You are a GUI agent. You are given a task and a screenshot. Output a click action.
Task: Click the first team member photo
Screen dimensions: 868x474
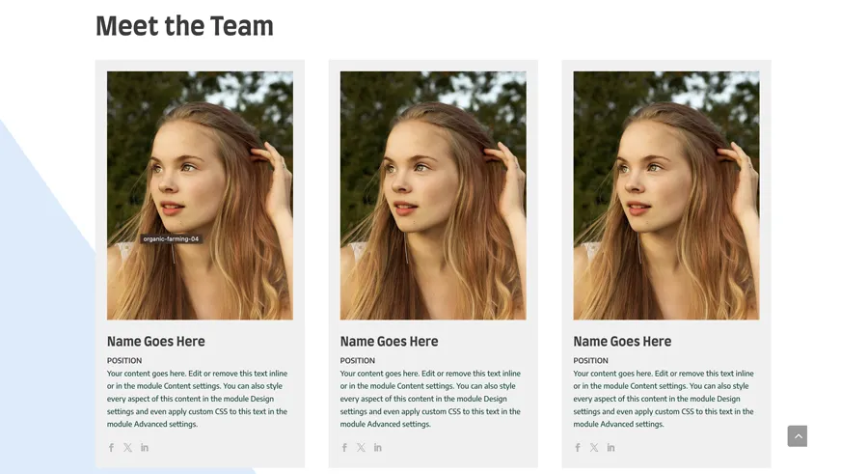[x=200, y=195]
